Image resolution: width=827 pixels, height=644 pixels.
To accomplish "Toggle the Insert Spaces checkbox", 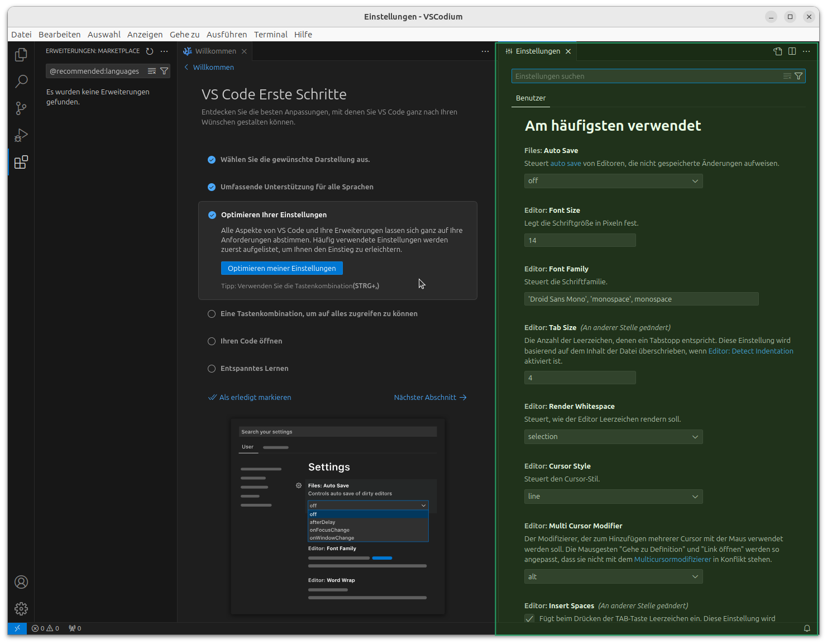I will 529,618.
